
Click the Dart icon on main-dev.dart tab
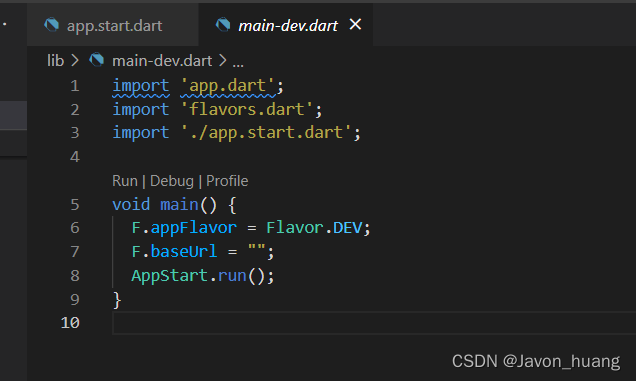pos(223,25)
